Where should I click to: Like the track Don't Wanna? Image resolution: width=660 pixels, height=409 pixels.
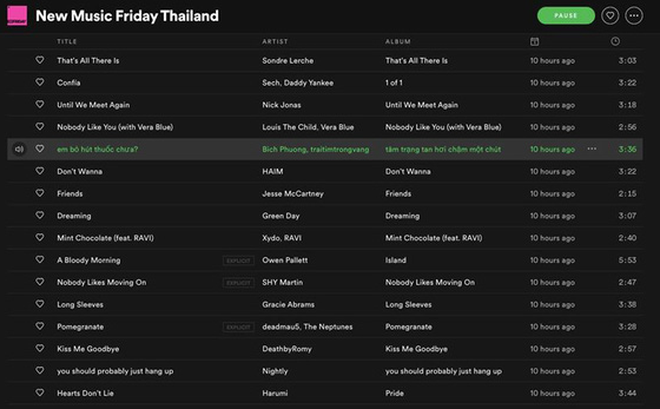coord(40,171)
